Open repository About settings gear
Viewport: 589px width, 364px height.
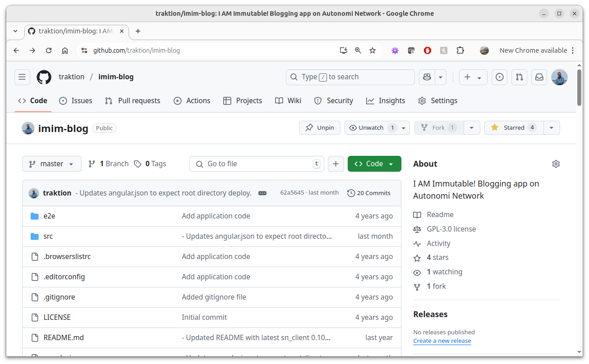[556, 164]
